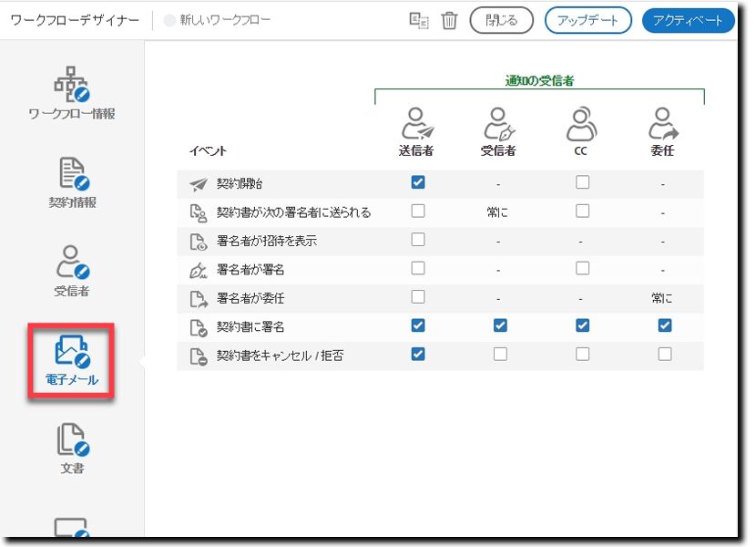This screenshot has height=547, width=756.
Task: Click the pen icon beside 署名者が署名
Action: point(199,271)
